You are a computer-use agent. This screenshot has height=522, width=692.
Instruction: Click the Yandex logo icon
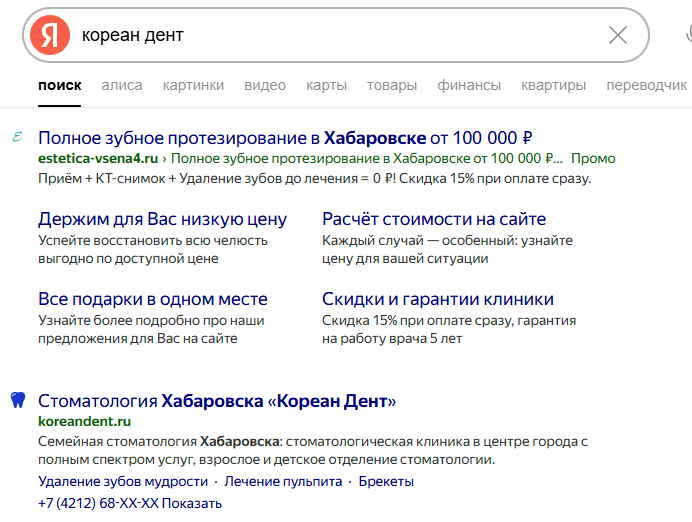click(x=49, y=36)
